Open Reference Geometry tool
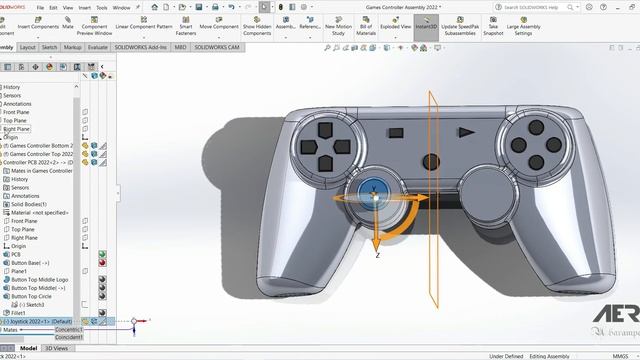Image resolution: width=640 pixels, height=360 pixels. (310, 23)
